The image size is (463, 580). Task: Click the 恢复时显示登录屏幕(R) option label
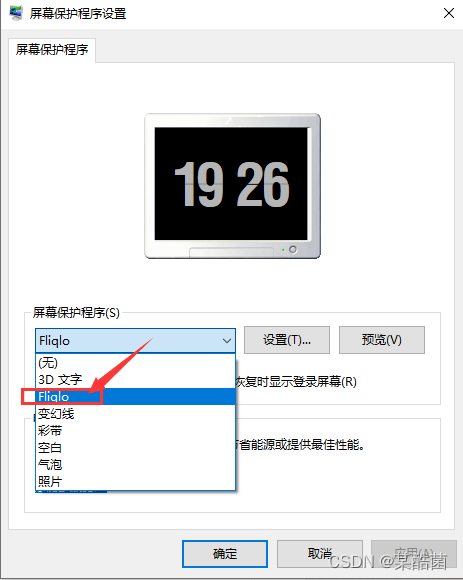pyautogui.click(x=296, y=382)
